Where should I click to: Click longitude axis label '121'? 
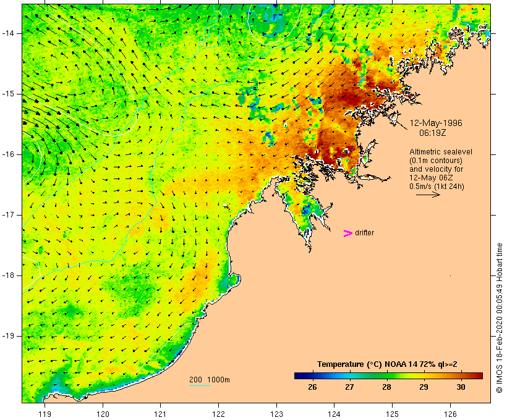point(160,414)
